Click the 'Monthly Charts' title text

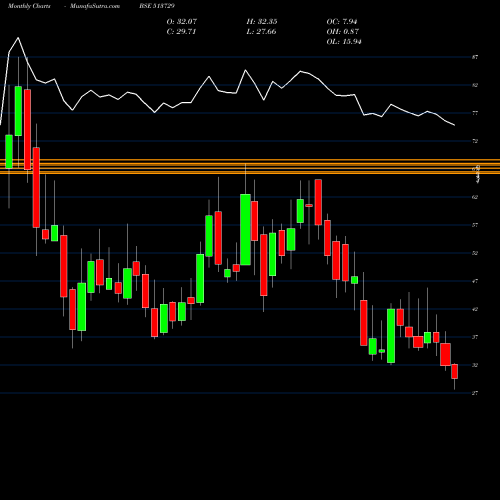[x=29, y=6]
